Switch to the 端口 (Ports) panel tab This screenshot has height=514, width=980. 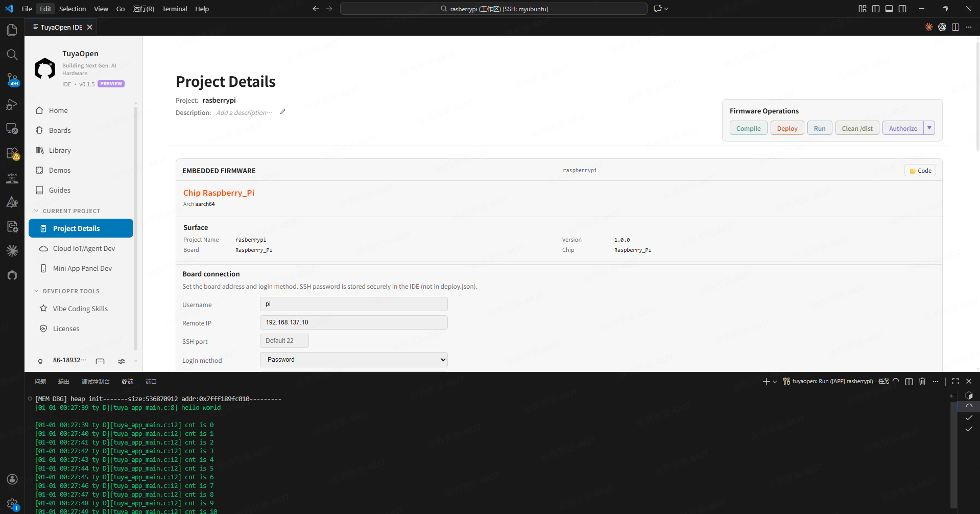(151, 382)
